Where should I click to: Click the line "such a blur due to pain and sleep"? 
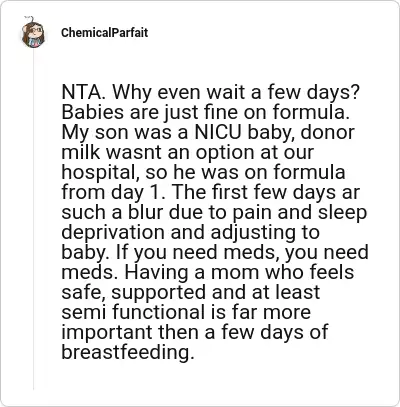[214, 213]
